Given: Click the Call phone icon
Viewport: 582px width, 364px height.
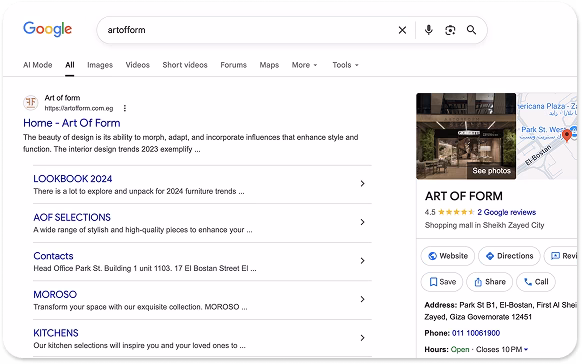Looking at the screenshot, I should click(x=528, y=282).
